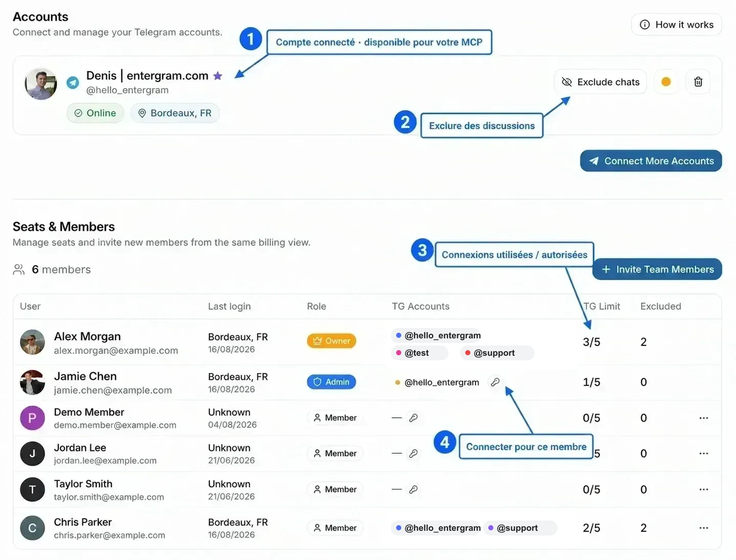The height and width of the screenshot is (560, 736).
Task: Open the How it works help
Action: click(x=676, y=25)
